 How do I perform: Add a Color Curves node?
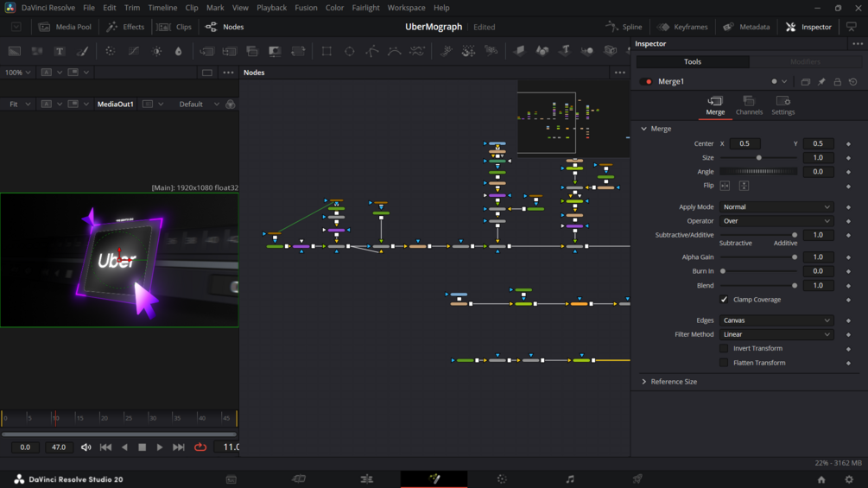133,51
